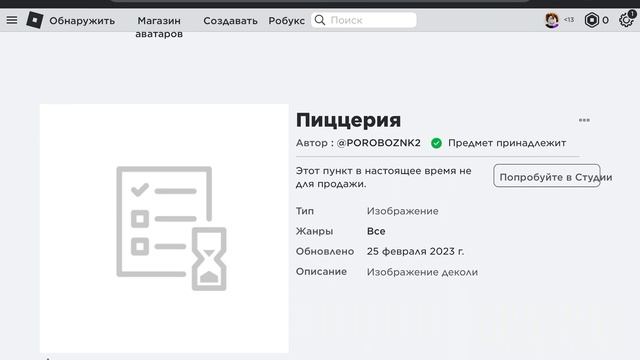Click Попробуйте в Студии button

point(547,176)
